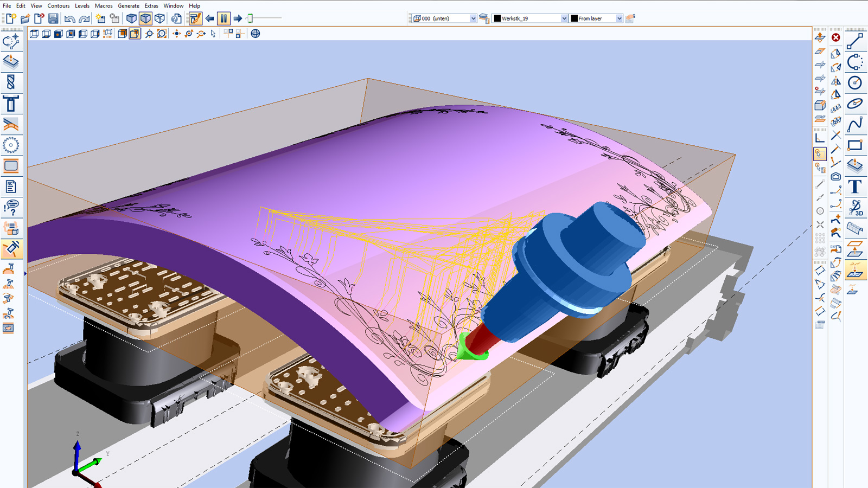This screenshot has height=488, width=868.
Task: Toggle the solid shaded display cube
Action: coord(131,18)
